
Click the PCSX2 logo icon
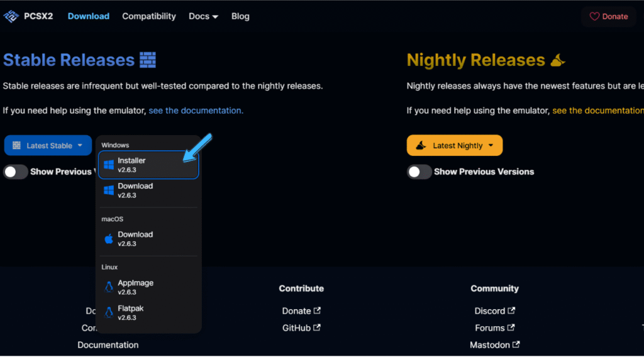11,16
